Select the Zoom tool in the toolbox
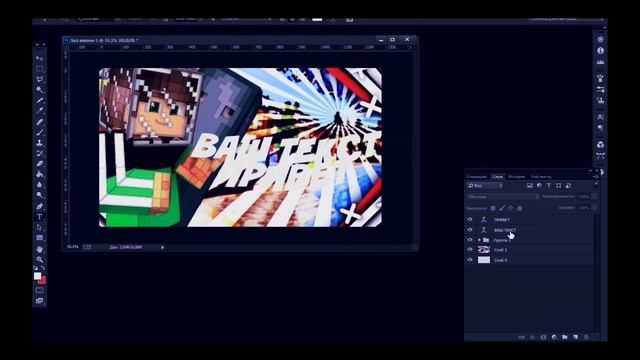This screenshot has width=640, height=360. pos(40,260)
